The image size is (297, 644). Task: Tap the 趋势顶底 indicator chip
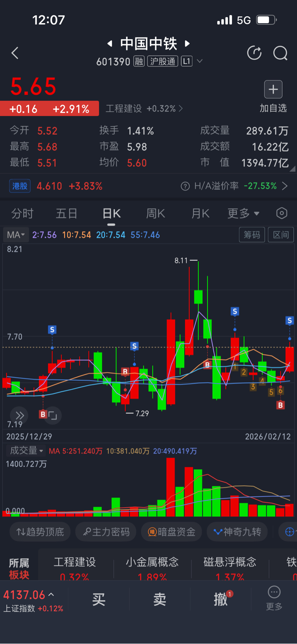(40, 532)
